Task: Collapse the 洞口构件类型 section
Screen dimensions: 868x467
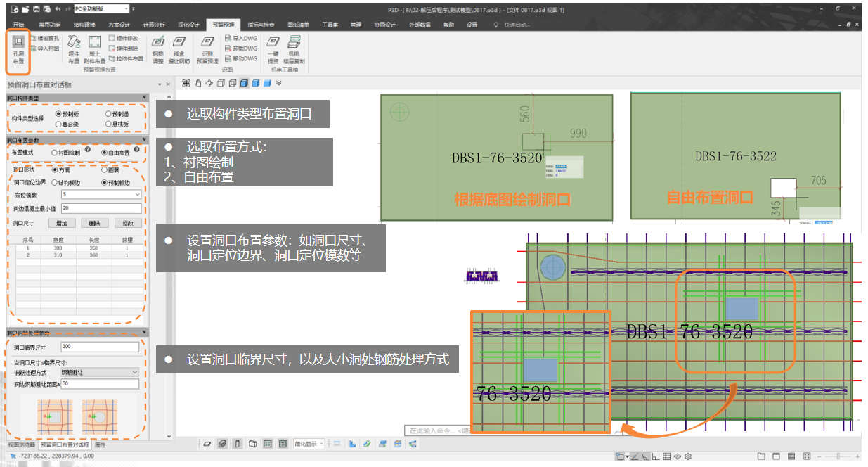Action: [144, 97]
